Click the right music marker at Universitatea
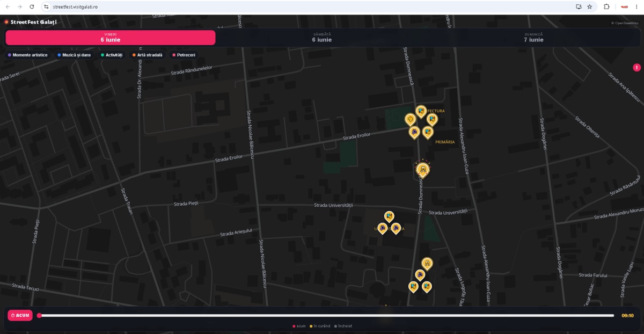 pos(396,229)
